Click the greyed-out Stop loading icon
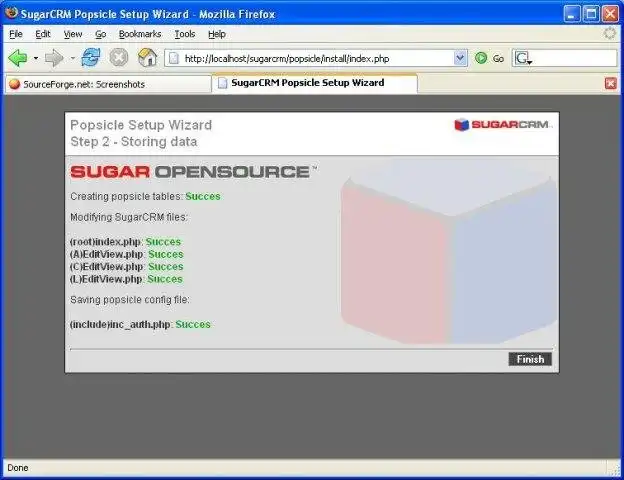624x480 pixels. [119, 58]
